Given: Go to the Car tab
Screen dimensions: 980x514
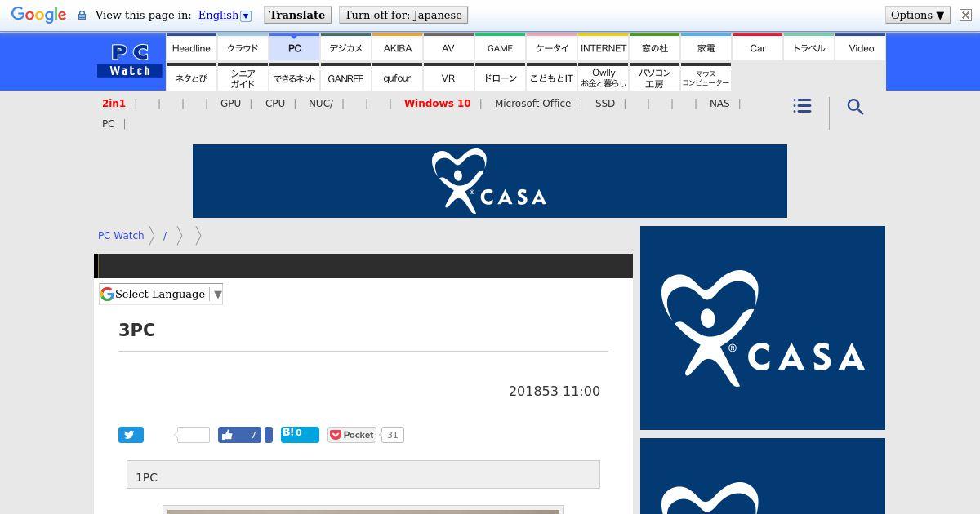Looking at the screenshot, I should click(758, 48).
